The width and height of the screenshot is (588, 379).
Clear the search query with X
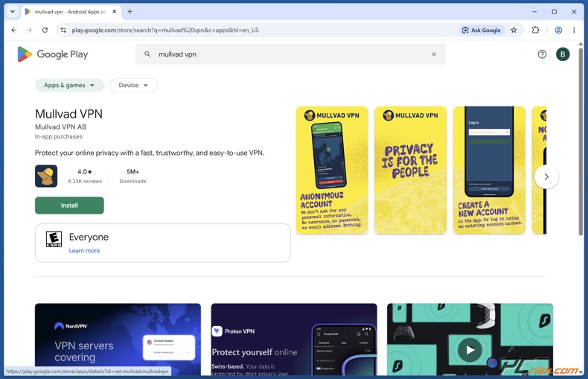coord(434,54)
